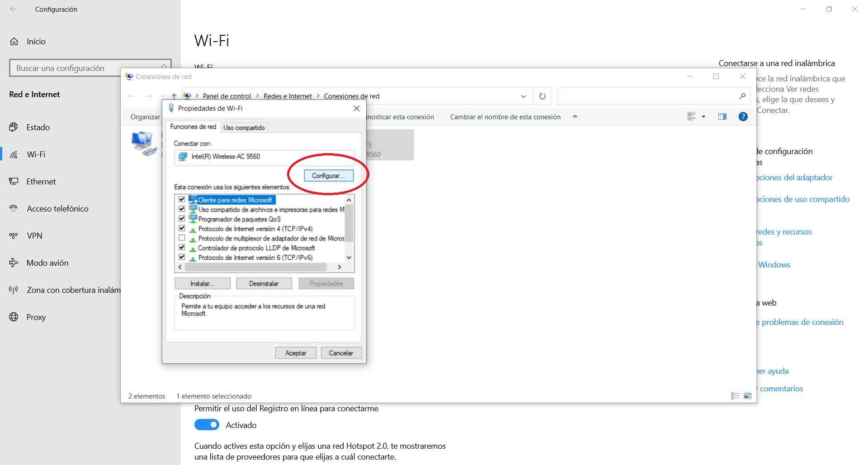Switch to details view in status bar
The image size is (868, 465).
[735, 396]
